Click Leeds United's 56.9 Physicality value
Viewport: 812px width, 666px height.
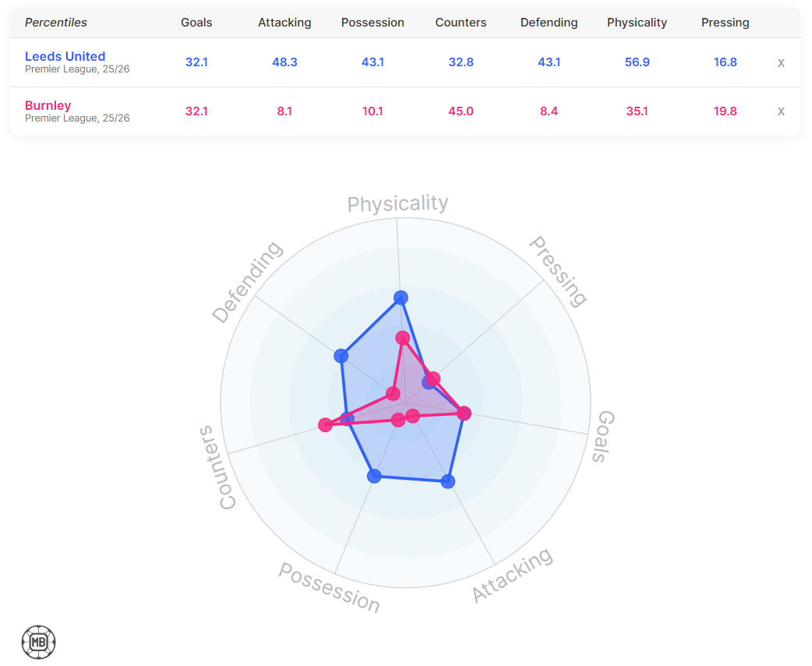pyautogui.click(x=637, y=62)
